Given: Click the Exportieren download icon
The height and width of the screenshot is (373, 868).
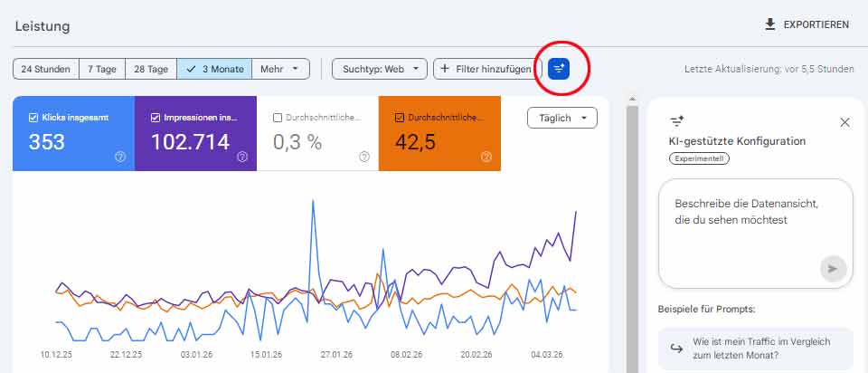Looking at the screenshot, I should (x=770, y=25).
